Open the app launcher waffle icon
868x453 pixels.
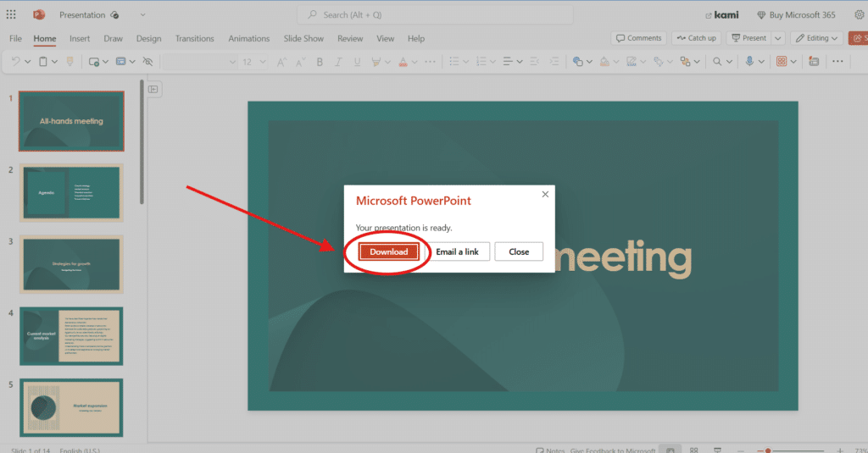point(11,15)
